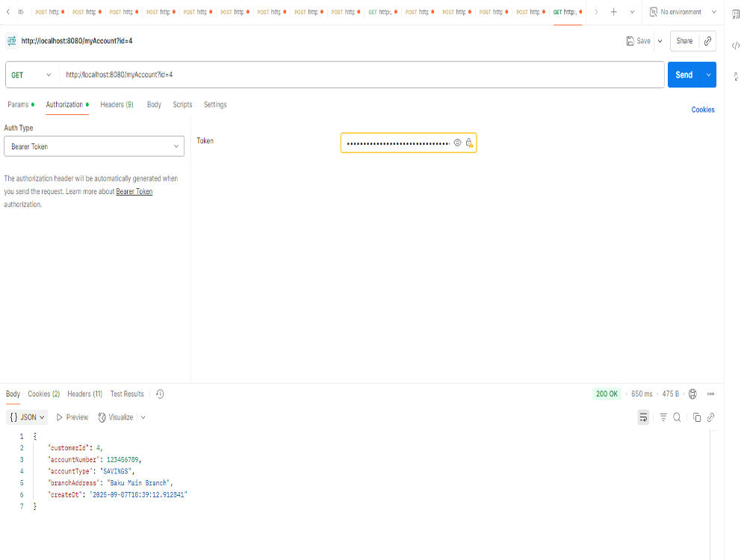This screenshot has height=560, width=747.
Task: Click the Visualize button
Action: click(116, 417)
